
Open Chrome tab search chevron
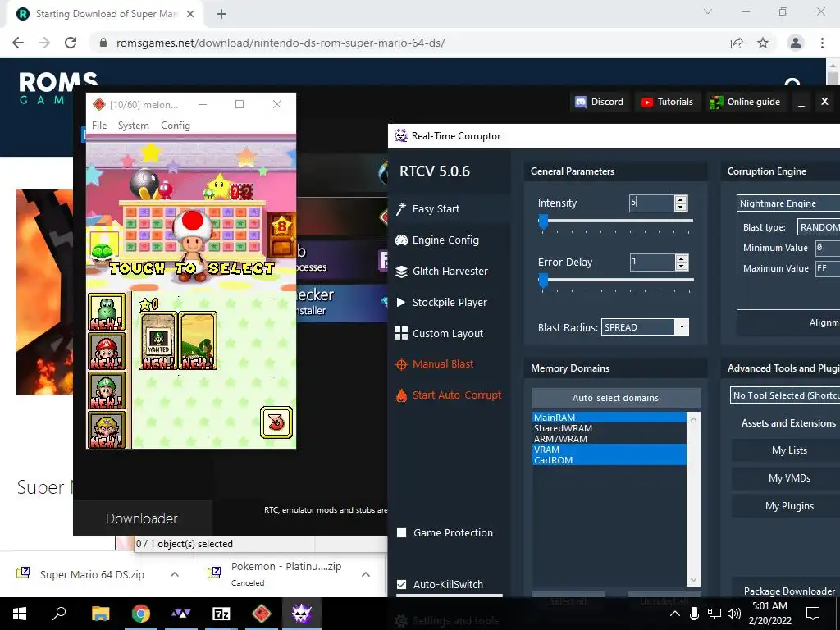click(708, 11)
